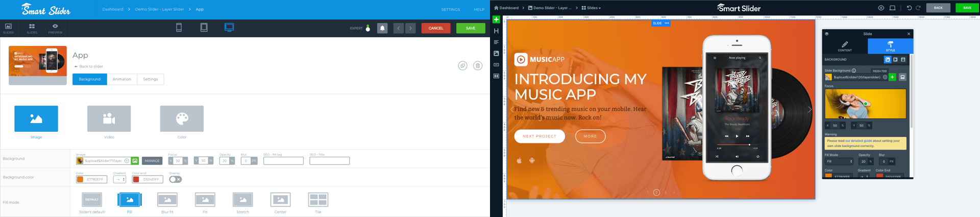Delete the App slide with trash icon

(x=478, y=65)
